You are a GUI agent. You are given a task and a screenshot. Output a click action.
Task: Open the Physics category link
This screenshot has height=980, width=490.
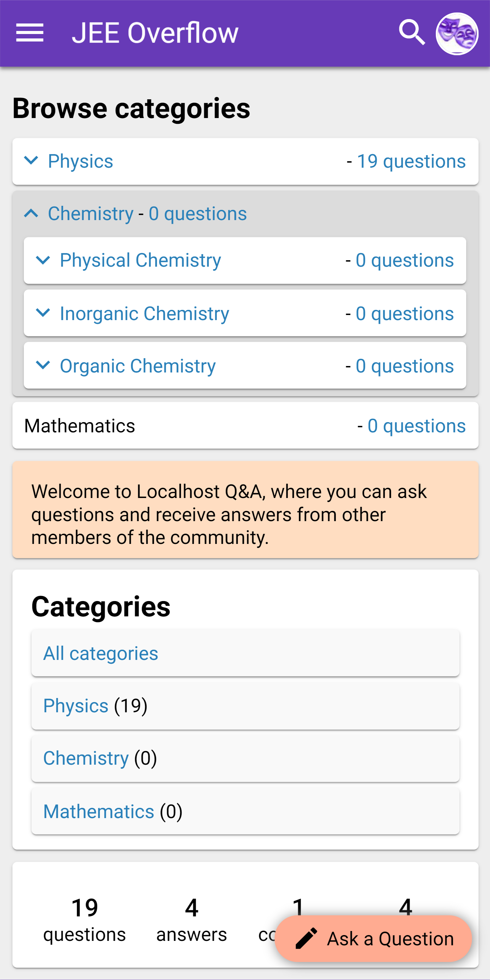click(x=80, y=161)
